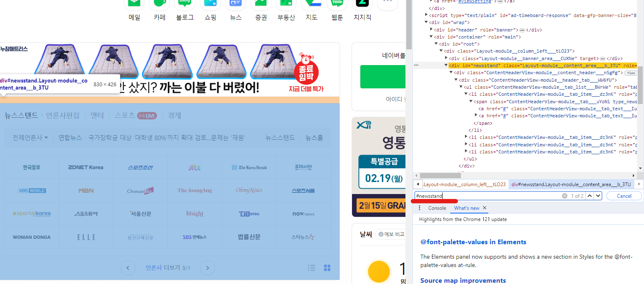Click the 프레시안 press logo
Viewport: 644px width, 284px height.
coord(304,167)
